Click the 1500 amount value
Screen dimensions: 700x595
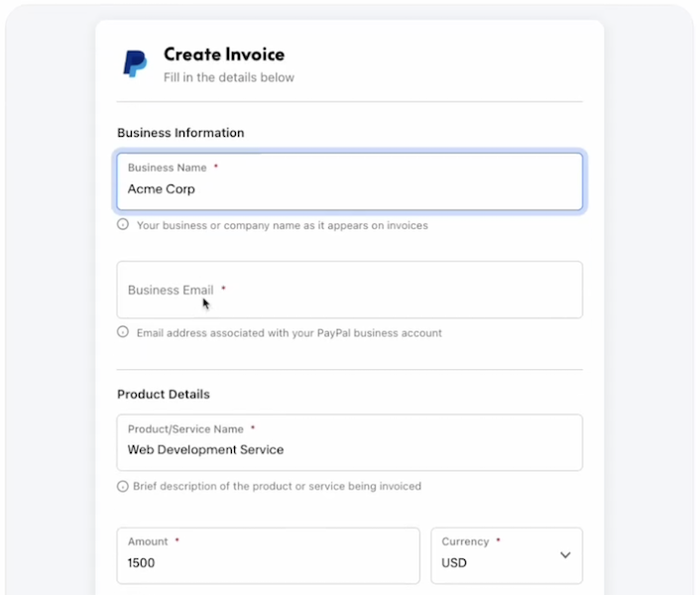[141, 562]
